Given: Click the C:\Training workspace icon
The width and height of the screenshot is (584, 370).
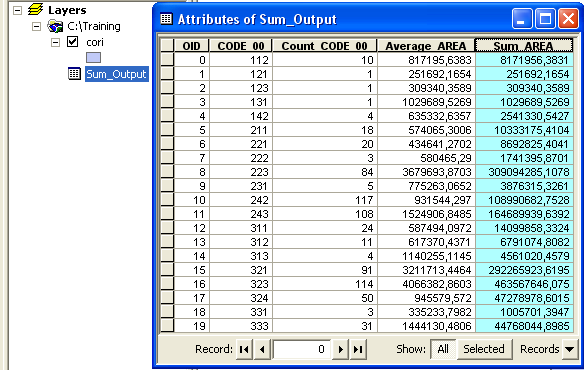Looking at the screenshot, I should tap(55, 26).
